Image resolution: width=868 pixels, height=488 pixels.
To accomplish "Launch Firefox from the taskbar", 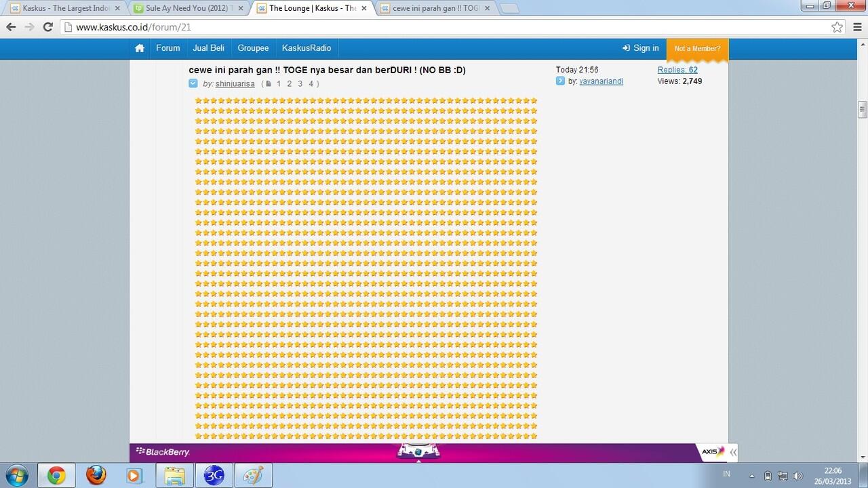I will point(96,475).
